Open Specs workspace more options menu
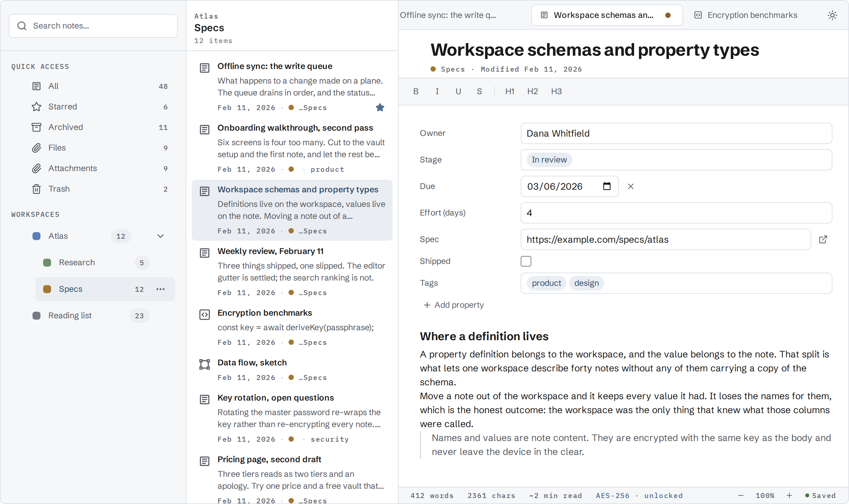Viewport: 849px width, 504px height. tap(160, 289)
